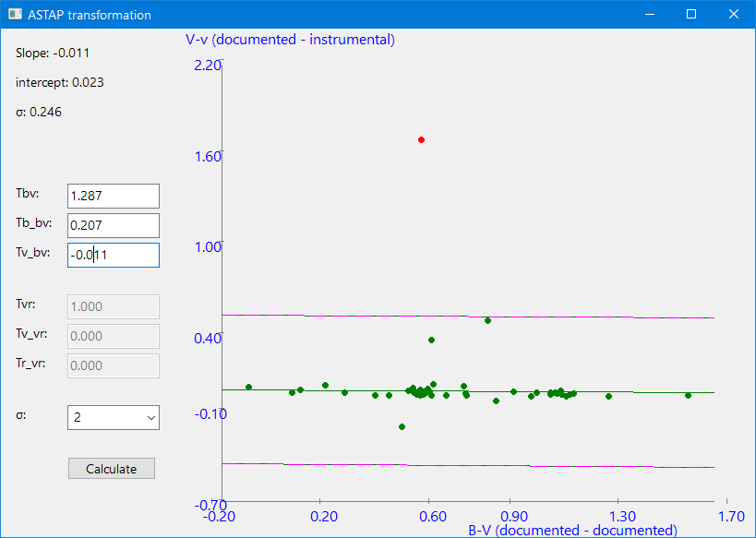Click the 2.20 Y-axis label
Viewport: 756px width, 538px height.
click(208, 66)
